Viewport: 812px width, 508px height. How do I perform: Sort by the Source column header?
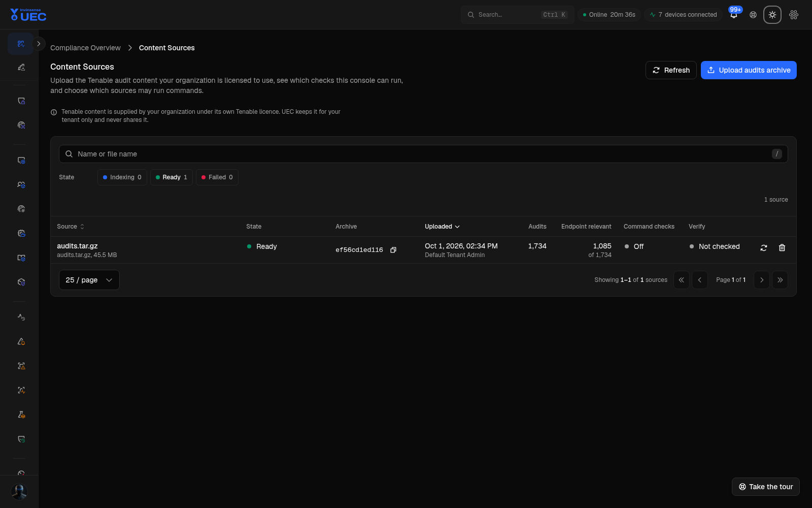pyautogui.click(x=71, y=227)
